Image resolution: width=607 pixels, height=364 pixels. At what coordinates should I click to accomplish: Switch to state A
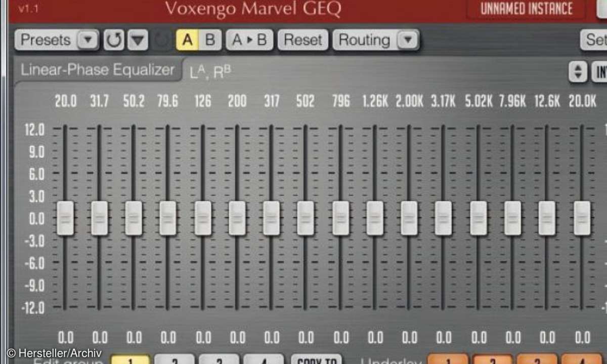[187, 40]
